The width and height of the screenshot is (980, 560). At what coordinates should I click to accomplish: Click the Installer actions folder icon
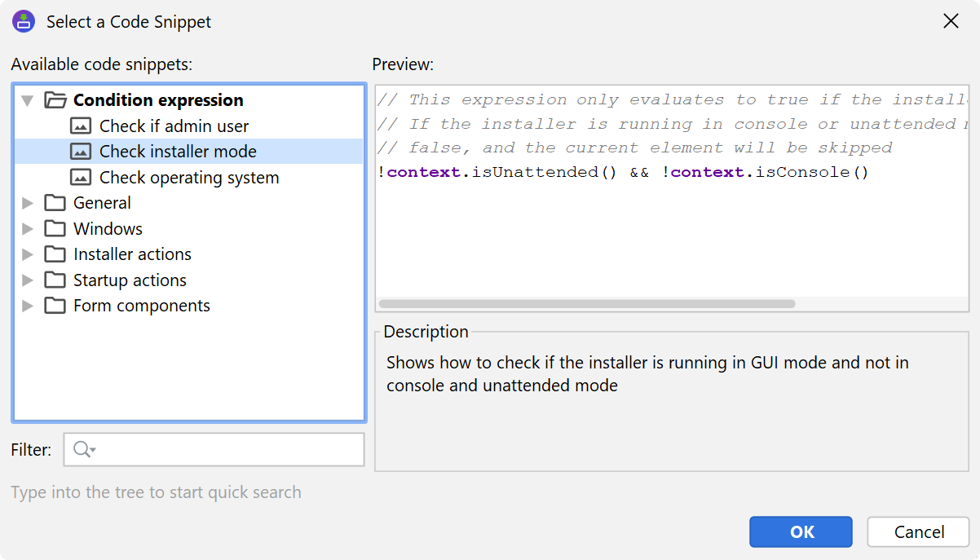click(x=55, y=254)
